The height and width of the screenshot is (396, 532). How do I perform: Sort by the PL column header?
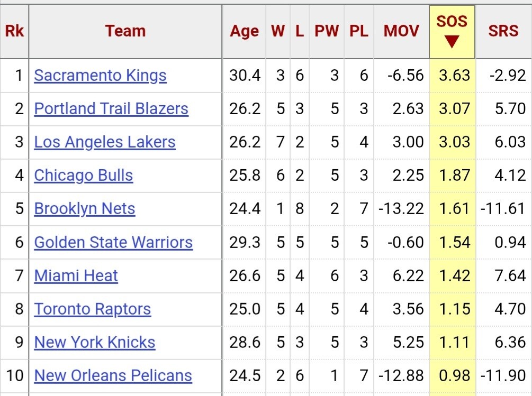(x=359, y=31)
